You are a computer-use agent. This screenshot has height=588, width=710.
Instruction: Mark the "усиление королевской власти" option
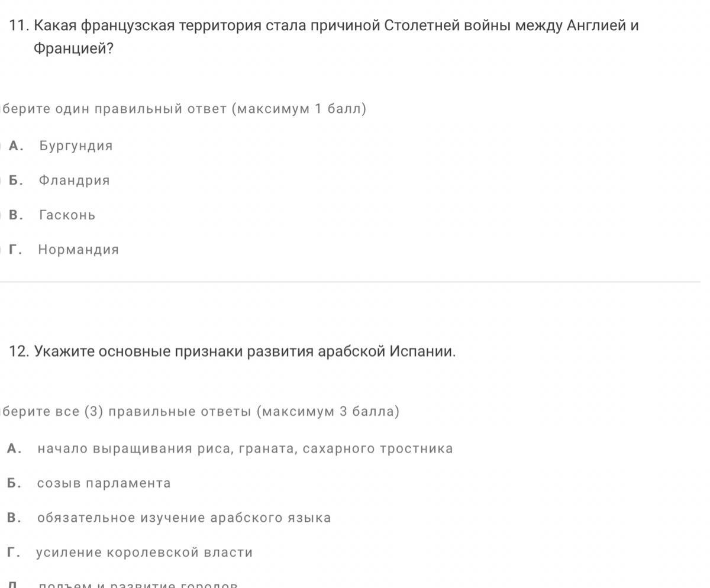point(144,553)
